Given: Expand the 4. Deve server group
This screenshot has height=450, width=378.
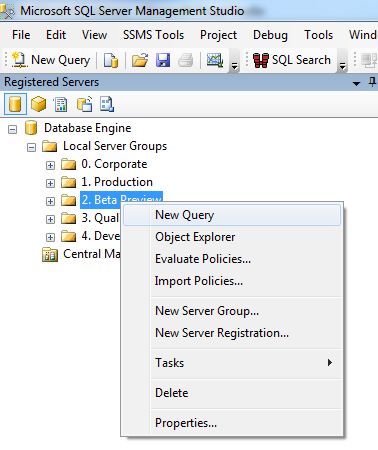Looking at the screenshot, I should pos(50,237).
